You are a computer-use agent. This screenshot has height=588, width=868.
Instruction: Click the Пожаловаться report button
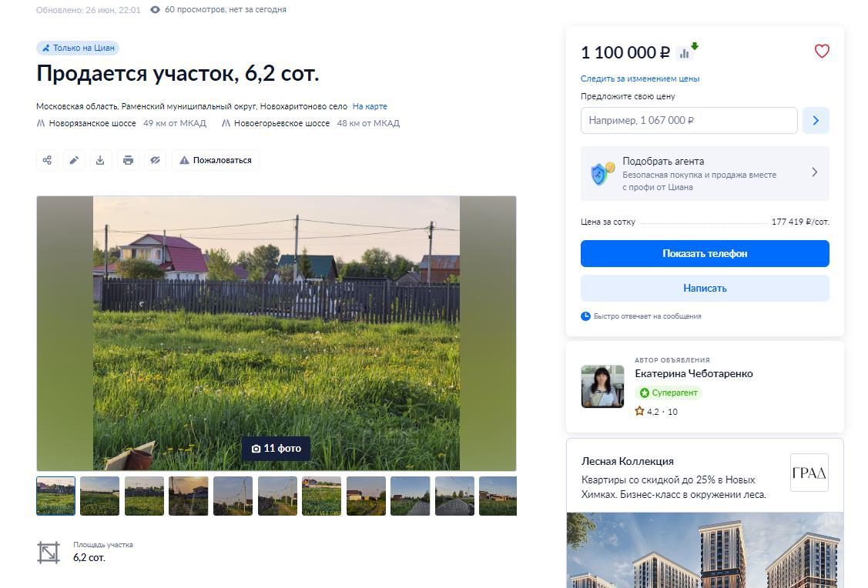click(x=216, y=160)
